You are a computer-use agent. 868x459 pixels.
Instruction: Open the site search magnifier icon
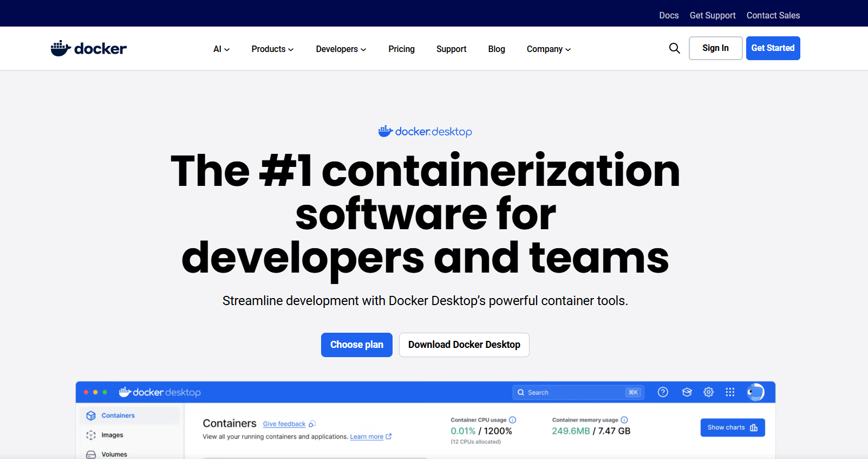point(674,48)
